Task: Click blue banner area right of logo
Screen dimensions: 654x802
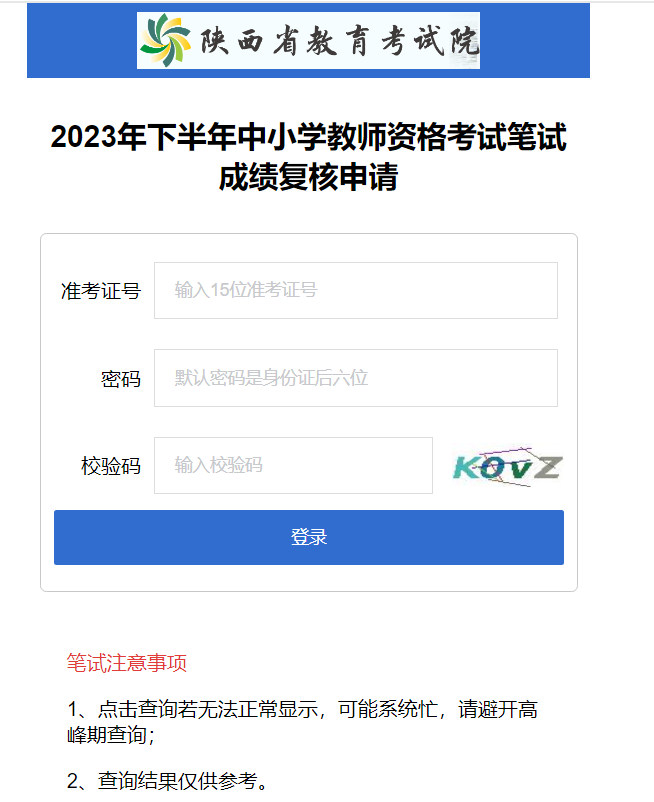Action: tap(535, 40)
